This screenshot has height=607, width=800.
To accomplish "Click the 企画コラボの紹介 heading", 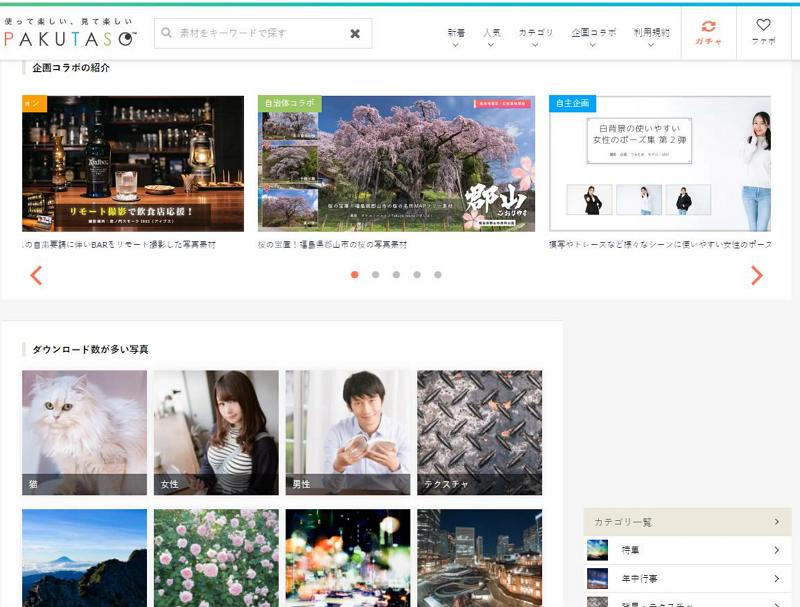I will [x=71, y=68].
